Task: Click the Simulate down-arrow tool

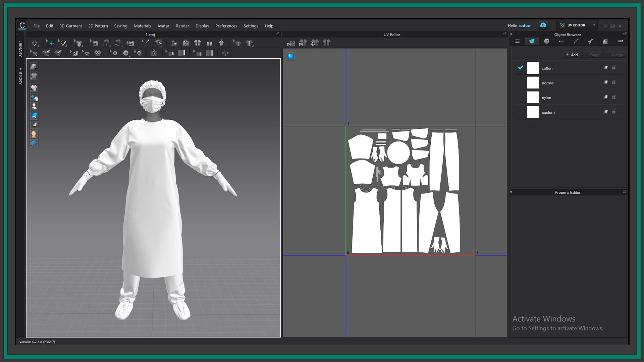Action: pyautogui.click(x=35, y=43)
